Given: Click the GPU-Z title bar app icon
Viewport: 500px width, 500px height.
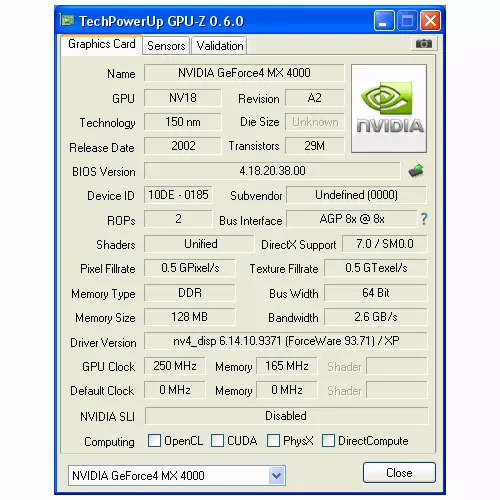Looking at the screenshot, I should point(67,21).
